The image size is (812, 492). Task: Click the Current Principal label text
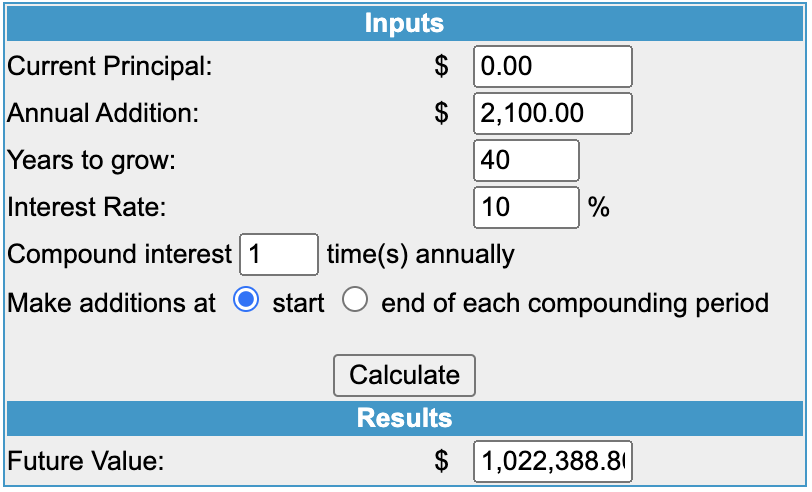coord(110,66)
